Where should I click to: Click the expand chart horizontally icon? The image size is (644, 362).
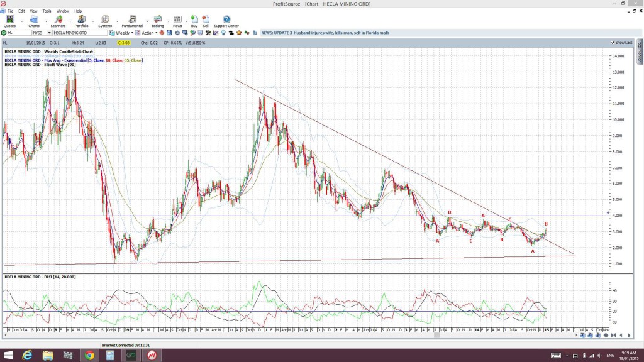tap(606, 336)
